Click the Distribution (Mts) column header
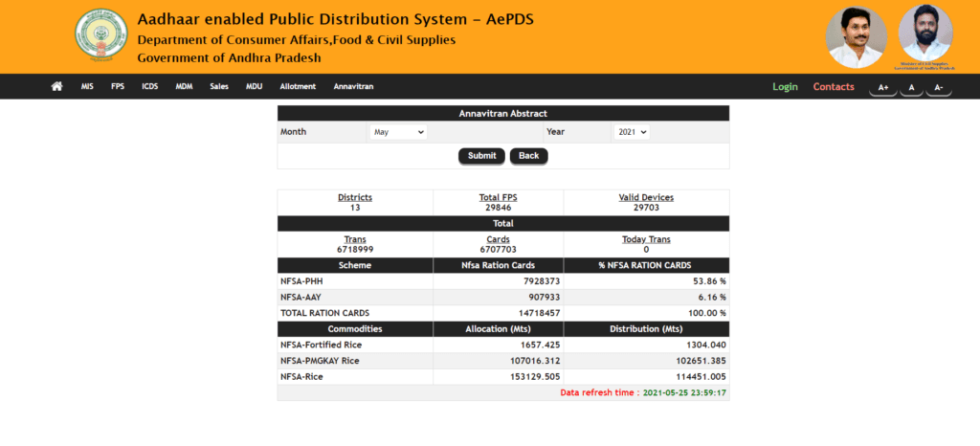980x446 pixels. [x=646, y=329]
